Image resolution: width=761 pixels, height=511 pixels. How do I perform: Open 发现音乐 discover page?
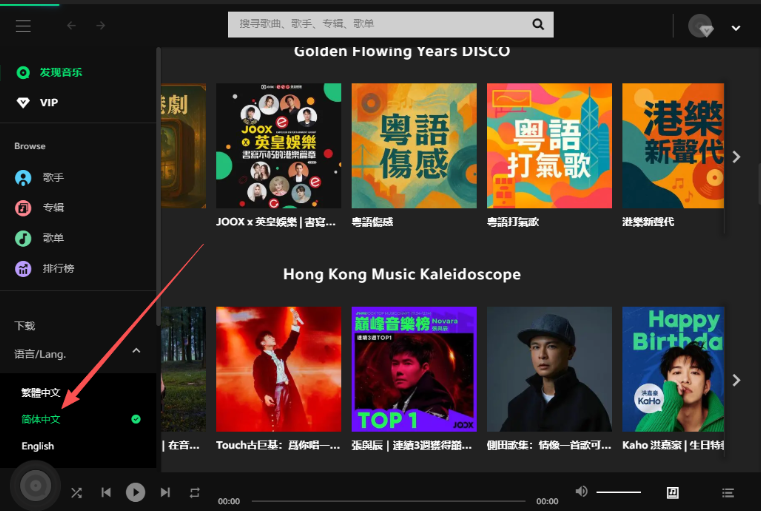(x=61, y=72)
